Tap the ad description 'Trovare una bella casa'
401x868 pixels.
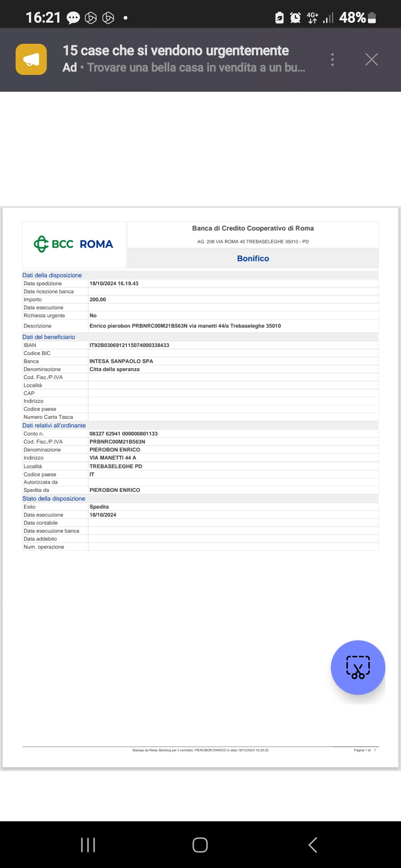[196, 68]
